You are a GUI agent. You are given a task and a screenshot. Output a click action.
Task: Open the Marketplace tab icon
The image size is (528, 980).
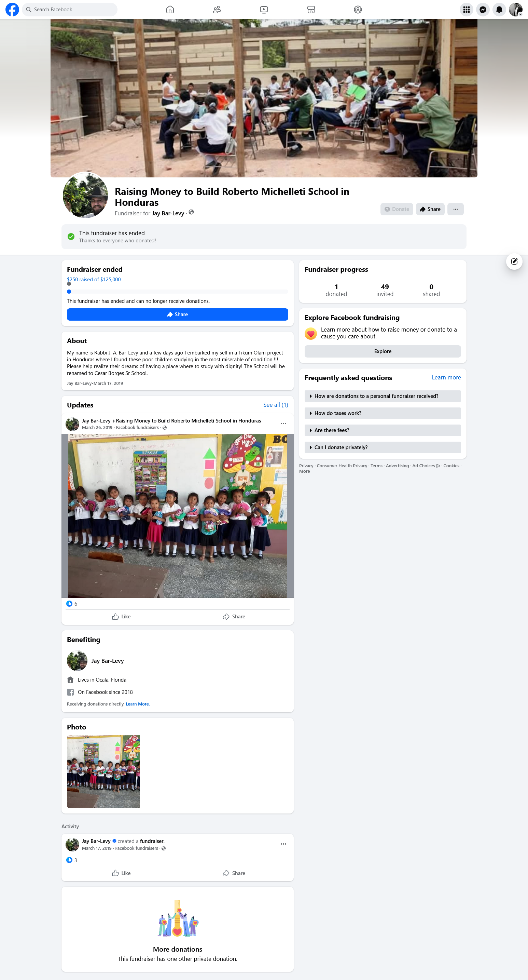pos(311,10)
